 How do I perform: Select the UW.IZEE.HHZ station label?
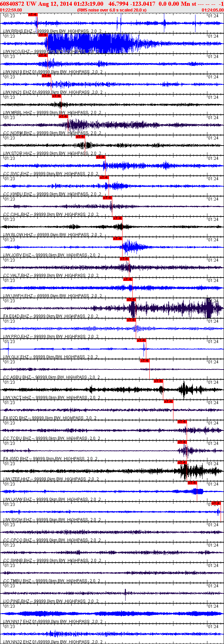[x=51, y=479]
